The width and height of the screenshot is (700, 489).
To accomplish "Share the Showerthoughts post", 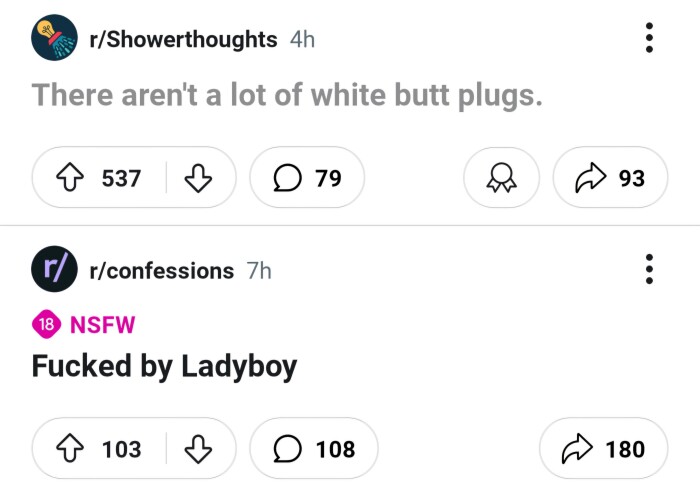I will pyautogui.click(x=610, y=178).
